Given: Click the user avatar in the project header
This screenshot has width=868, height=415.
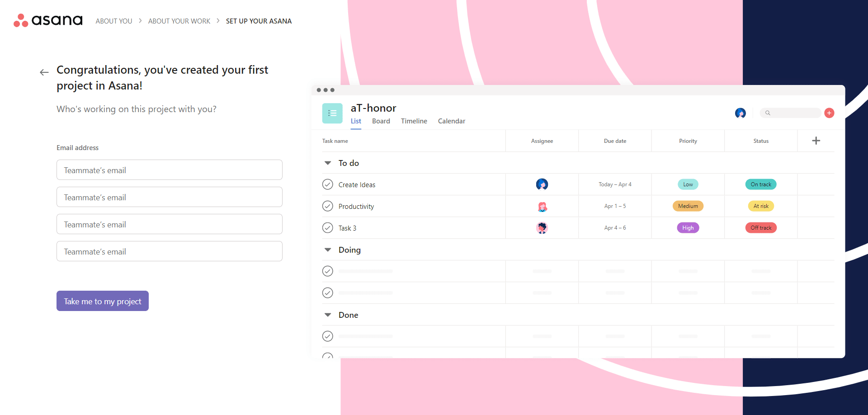Looking at the screenshot, I should [741, 113].
